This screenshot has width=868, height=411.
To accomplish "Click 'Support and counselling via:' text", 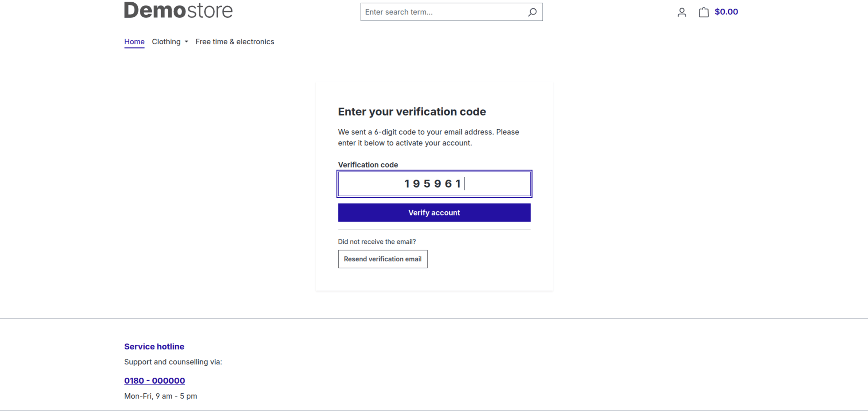I will [x=173, y=362].
